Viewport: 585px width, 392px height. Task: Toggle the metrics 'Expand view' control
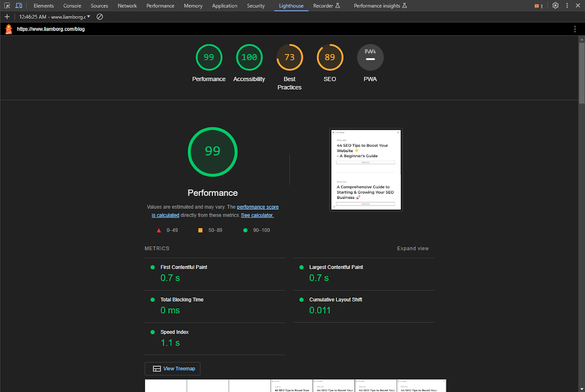coord(413,249)
